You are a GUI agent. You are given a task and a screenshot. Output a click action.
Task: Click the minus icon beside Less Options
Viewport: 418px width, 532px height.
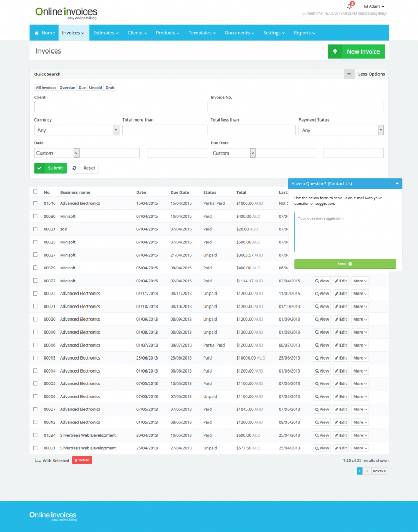point(349,74)
